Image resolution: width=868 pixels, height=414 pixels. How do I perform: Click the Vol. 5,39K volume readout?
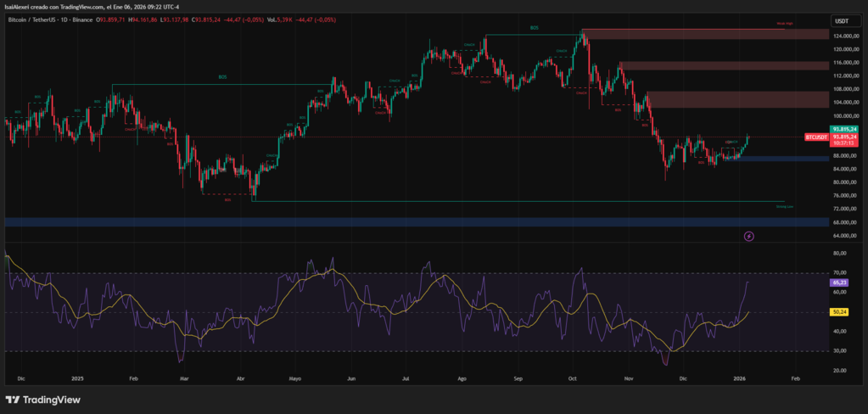click(285, 18)
